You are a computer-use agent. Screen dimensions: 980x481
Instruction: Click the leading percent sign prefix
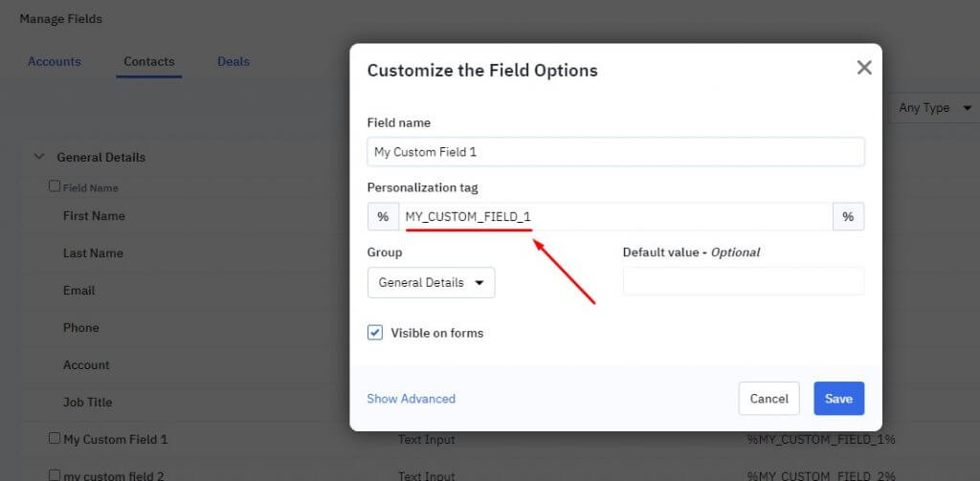pos(383,217)
